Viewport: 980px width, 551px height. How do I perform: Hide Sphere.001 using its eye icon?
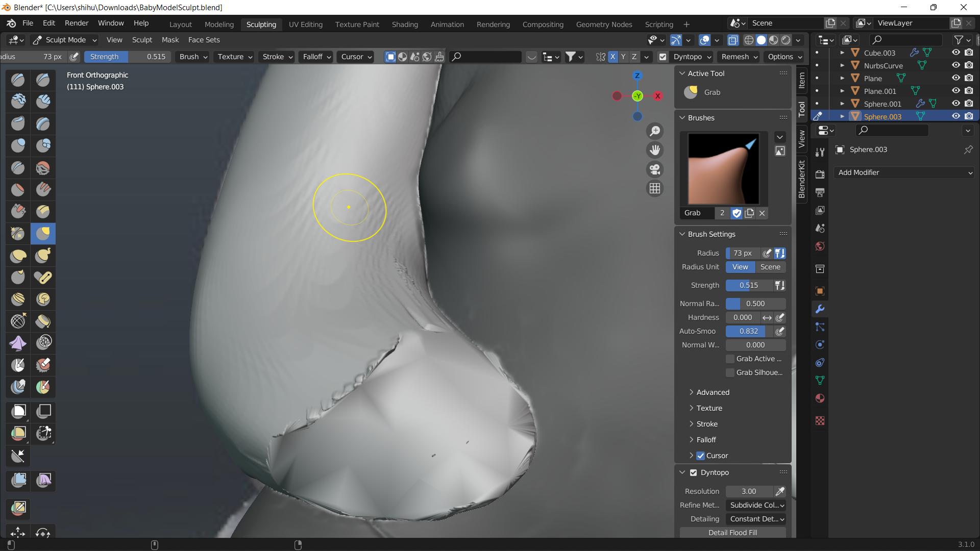[956, 104]
